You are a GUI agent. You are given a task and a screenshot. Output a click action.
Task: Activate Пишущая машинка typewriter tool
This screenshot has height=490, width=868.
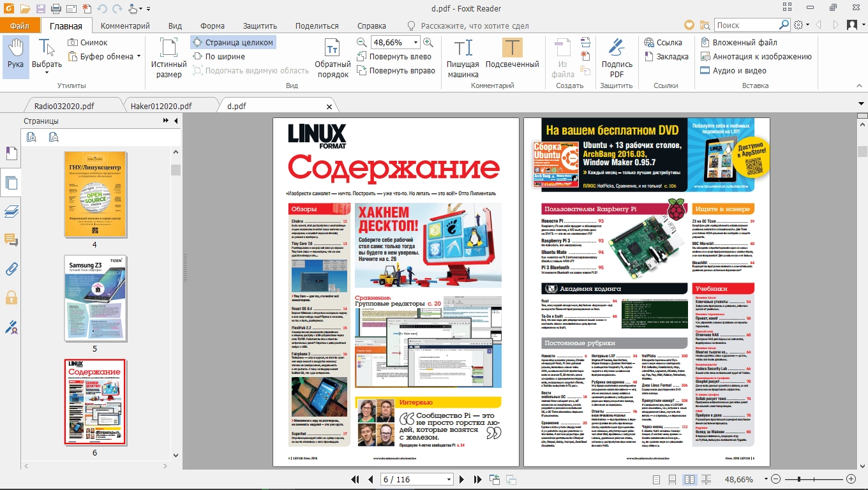(x=463, y=57)
